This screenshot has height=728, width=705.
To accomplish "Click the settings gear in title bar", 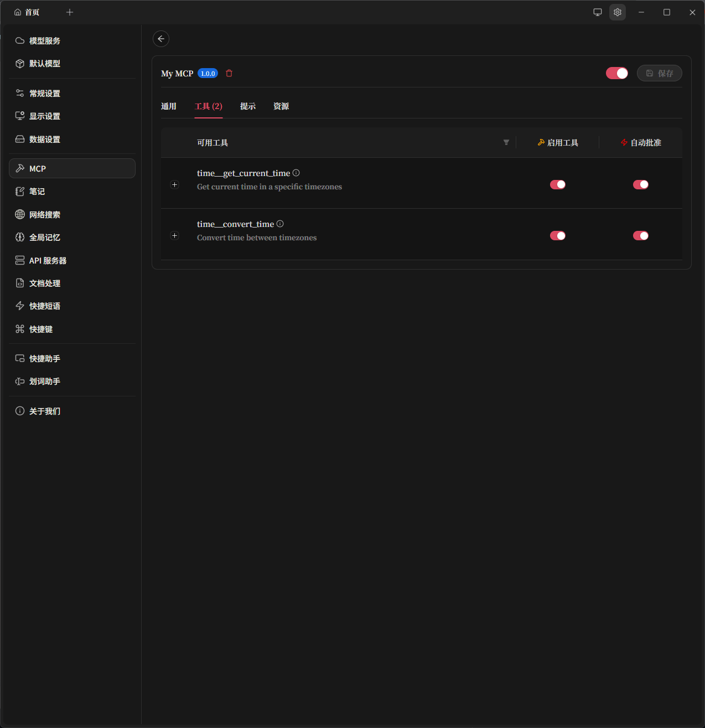I will (x=618, y=12).
